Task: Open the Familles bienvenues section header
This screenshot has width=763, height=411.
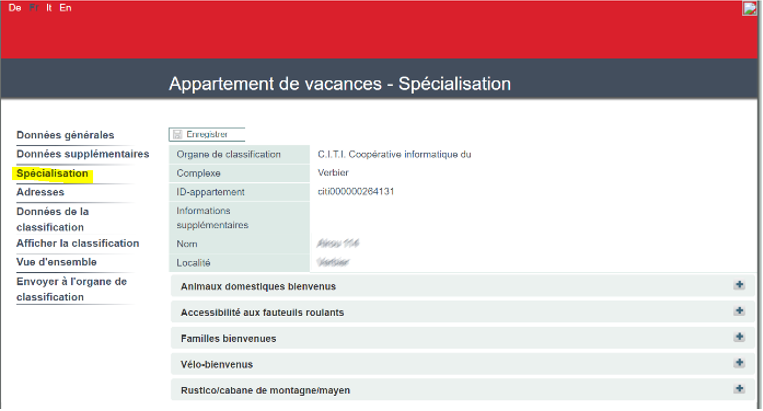Action: point(228,338)
